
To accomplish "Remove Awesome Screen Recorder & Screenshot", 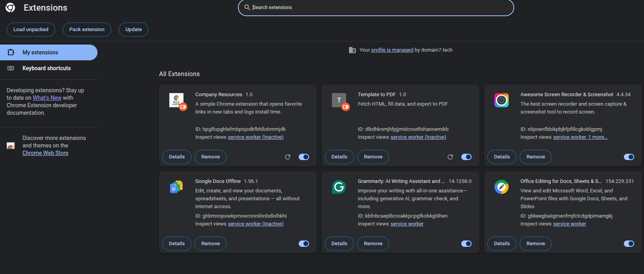I will (535, 157).
